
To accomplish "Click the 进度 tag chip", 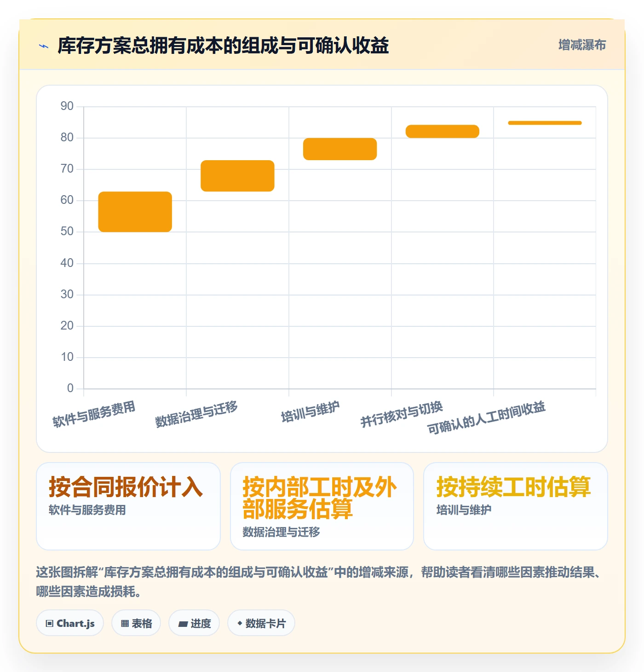I will click(x=194, y=623).
